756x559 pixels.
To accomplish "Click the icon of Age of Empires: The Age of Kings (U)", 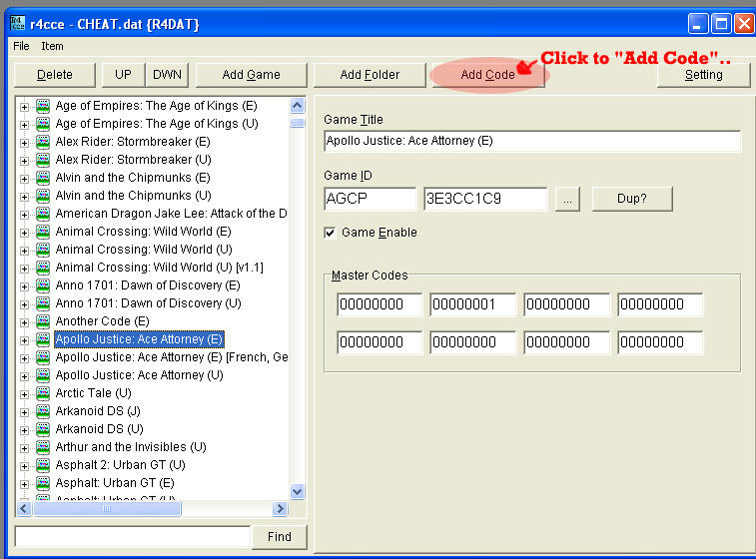I will (43, 124).
